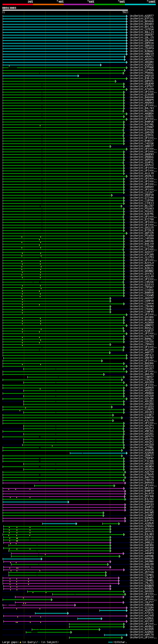Click the cyan alignment bar for UniRef100_A2Q5T7

tap(65, 16)
